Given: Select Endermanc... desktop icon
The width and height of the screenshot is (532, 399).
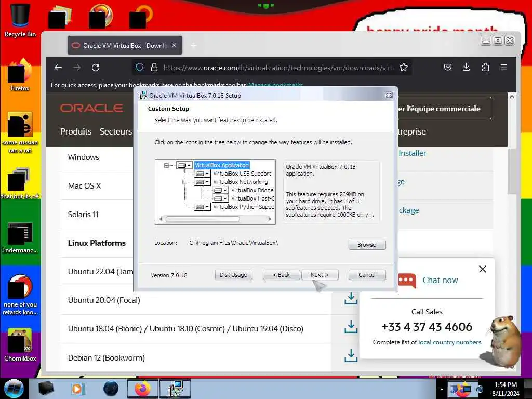Looking at the screenshot, I should [x=20, y=237].
